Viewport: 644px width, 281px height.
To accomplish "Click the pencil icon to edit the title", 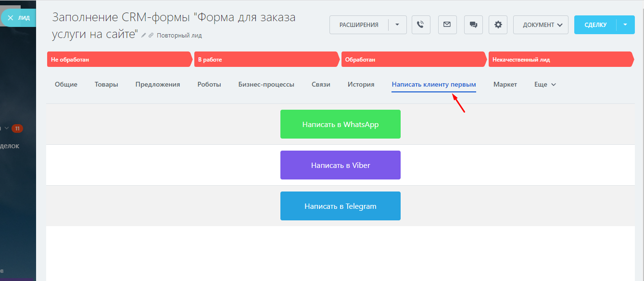I will 144,35.
